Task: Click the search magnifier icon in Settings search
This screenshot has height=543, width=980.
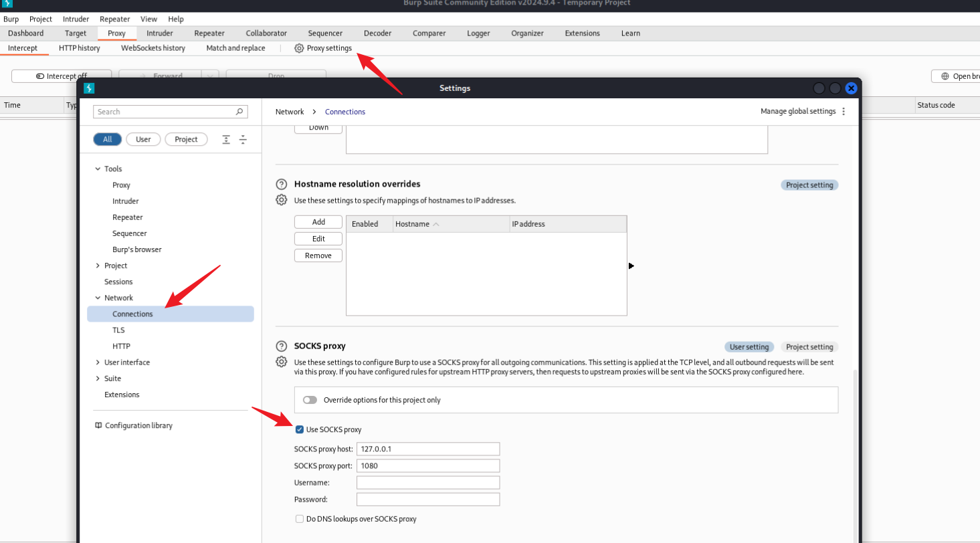Action: pyautogui.click(x=240, y=112)
